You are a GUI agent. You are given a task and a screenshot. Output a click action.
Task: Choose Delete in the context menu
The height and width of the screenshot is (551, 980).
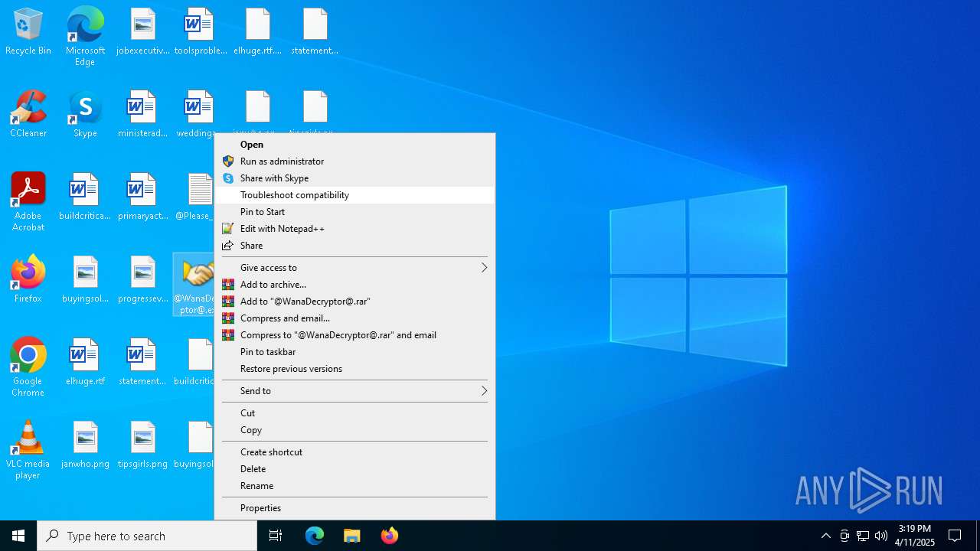tap(354, 469)
